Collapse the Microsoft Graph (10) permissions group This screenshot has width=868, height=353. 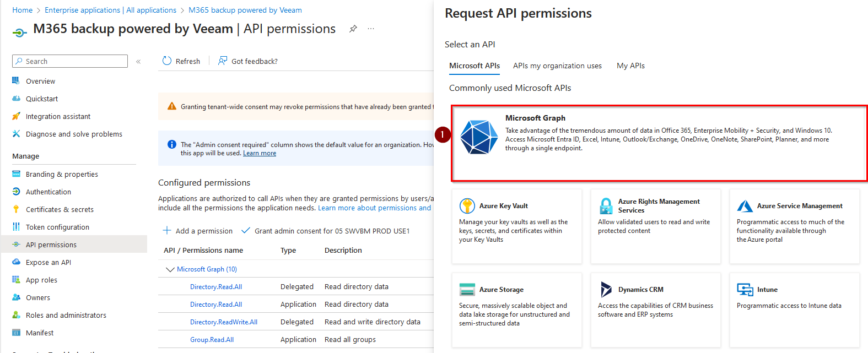pyautogui.click(x=170, y=269)
